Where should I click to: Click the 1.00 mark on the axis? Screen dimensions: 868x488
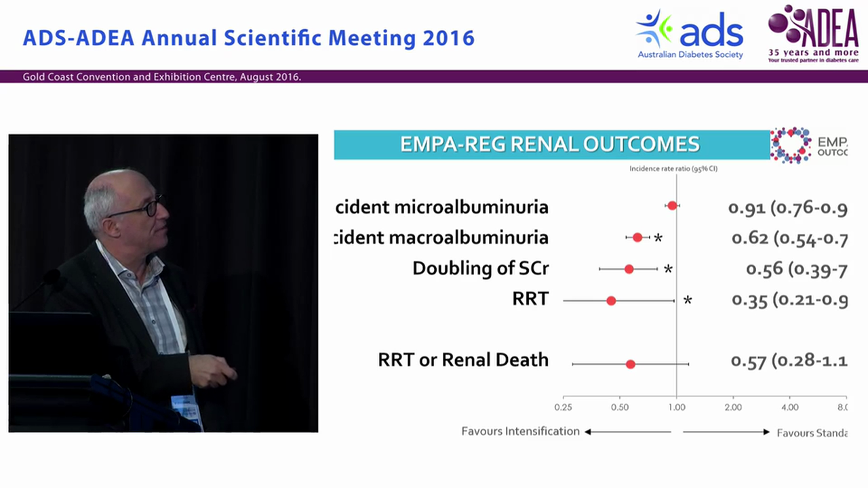pyautogui.click(x=676, y=407)
